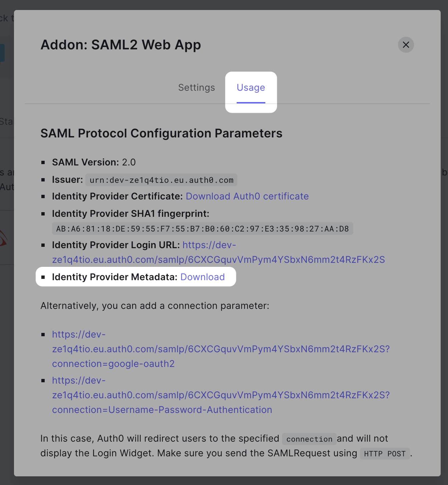Click the Issuer urn code value
Viewport: 448px width, 485px height.
pos(161,180)
